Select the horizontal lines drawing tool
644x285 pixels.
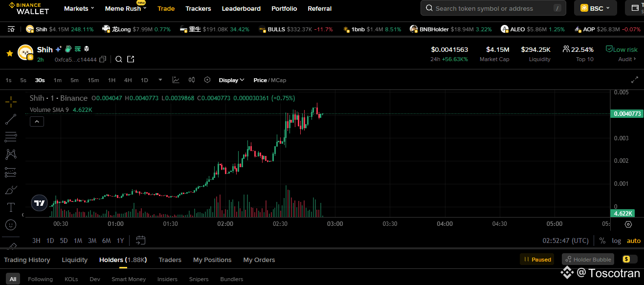(x=11, y=137)
